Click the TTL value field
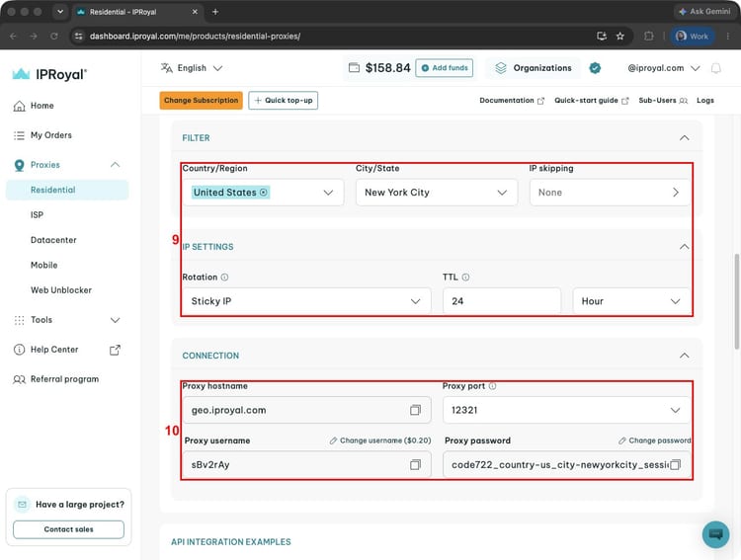 pyautogui.click(x=502, y=301)
